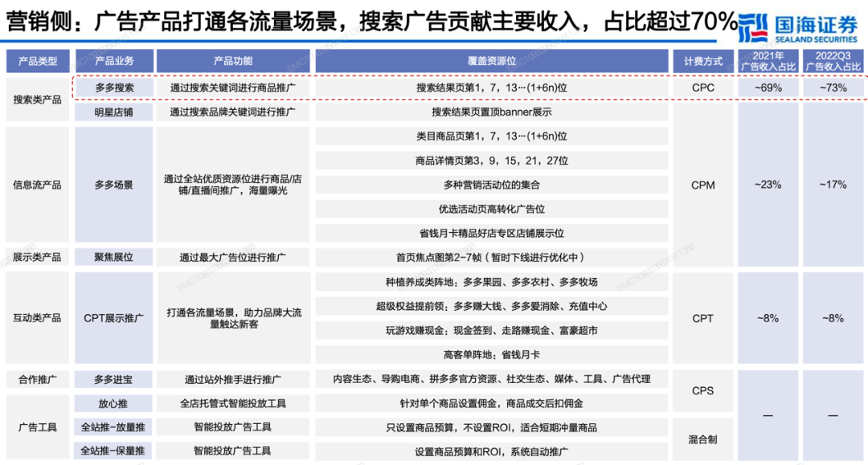
Task: Click the 全站推-放量推 cell
Action: 114,426
